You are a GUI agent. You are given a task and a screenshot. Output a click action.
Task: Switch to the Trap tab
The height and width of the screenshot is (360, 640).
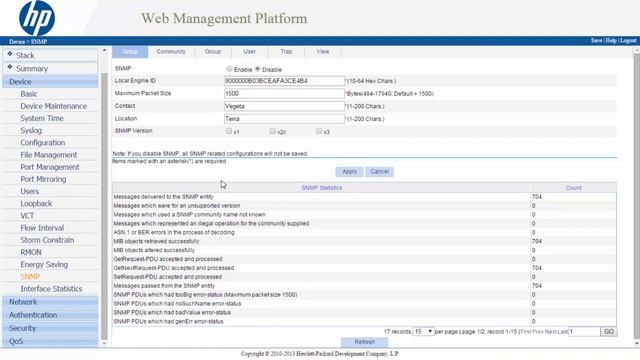[286, 52]
